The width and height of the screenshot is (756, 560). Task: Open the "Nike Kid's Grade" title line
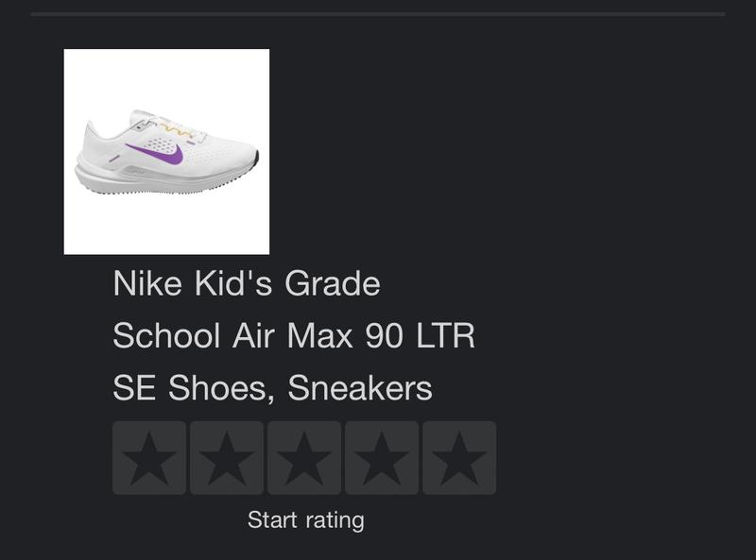[x=247, y=283]
